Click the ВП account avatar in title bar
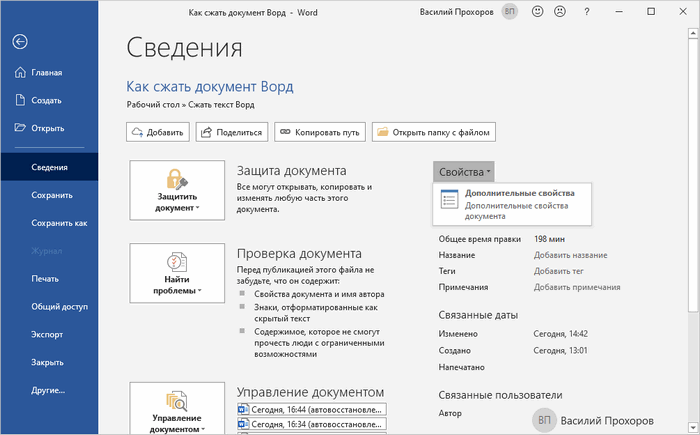The height and width of the screenshot is (435, 700). 509,12
